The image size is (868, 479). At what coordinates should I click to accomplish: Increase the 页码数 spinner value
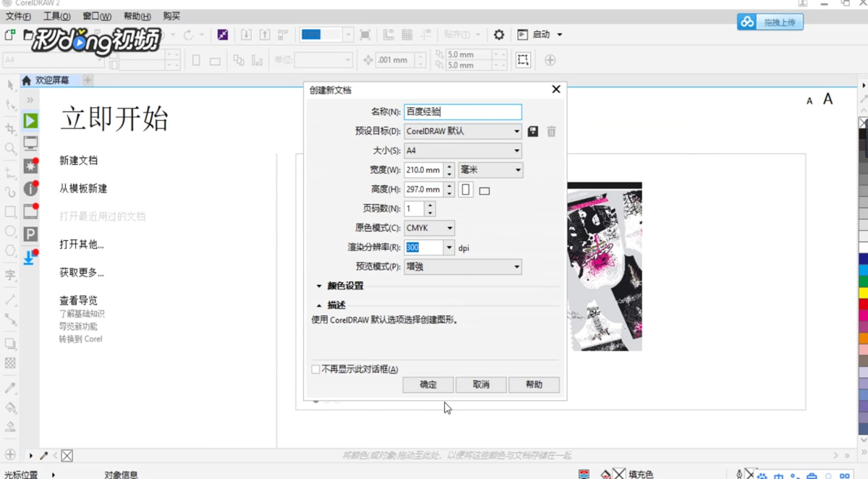pos(430,205)
